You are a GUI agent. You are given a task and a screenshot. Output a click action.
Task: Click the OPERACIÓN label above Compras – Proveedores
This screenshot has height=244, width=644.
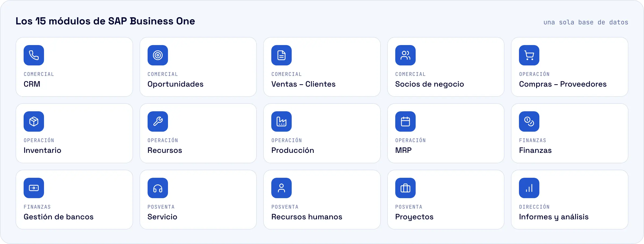pos(534,74)
